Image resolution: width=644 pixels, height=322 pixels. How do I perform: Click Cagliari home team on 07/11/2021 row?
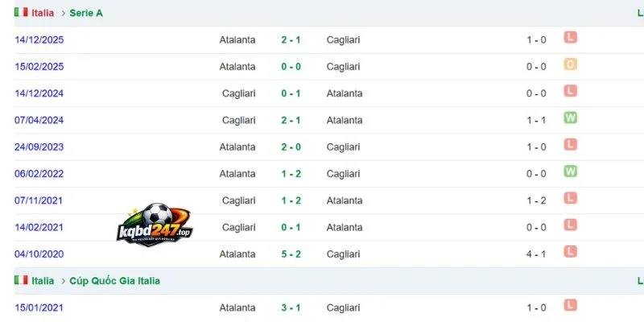(238, 200)
